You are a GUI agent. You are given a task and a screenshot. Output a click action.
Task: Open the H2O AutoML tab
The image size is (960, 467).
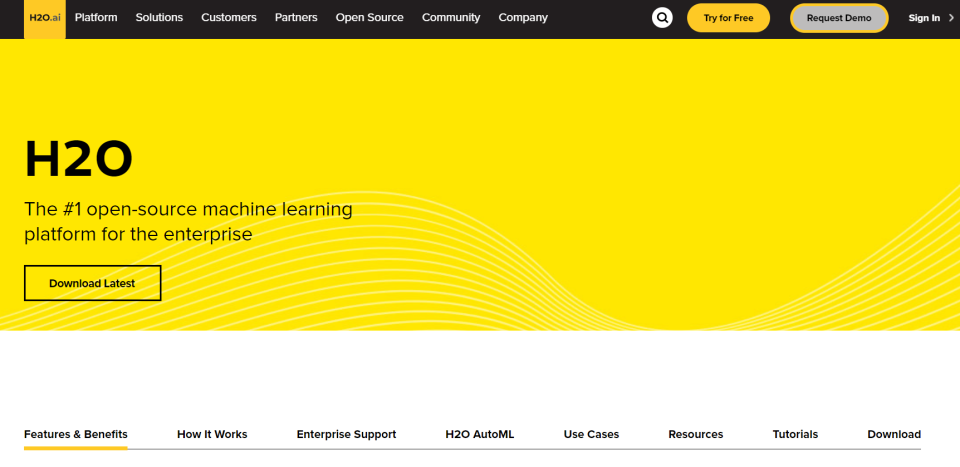[x=480, y=435]
